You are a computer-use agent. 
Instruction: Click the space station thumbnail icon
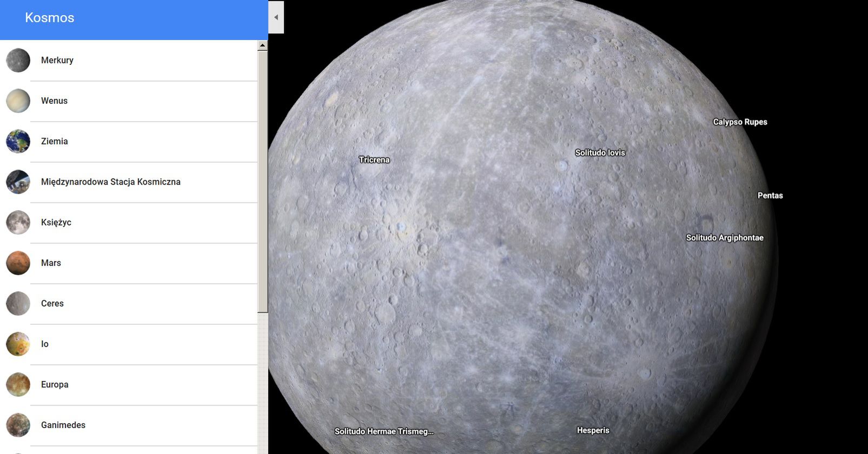(18, 182)
